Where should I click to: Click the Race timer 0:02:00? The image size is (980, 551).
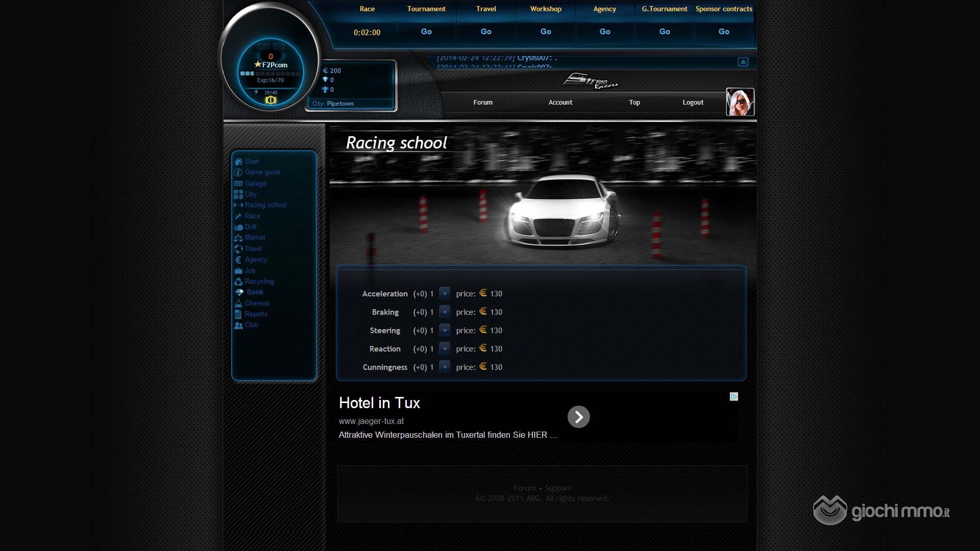point(367,33)
